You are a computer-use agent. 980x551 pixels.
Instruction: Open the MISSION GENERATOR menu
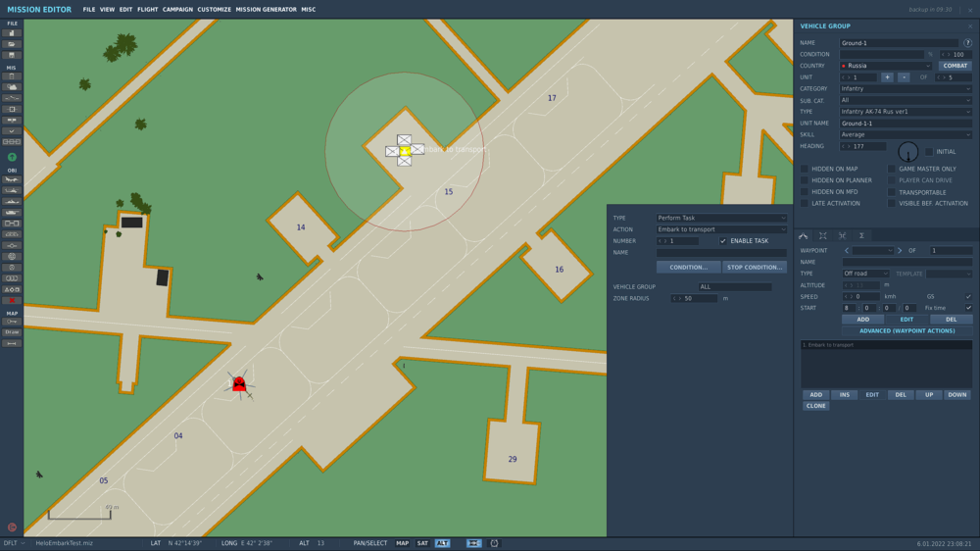coord(266,10)
